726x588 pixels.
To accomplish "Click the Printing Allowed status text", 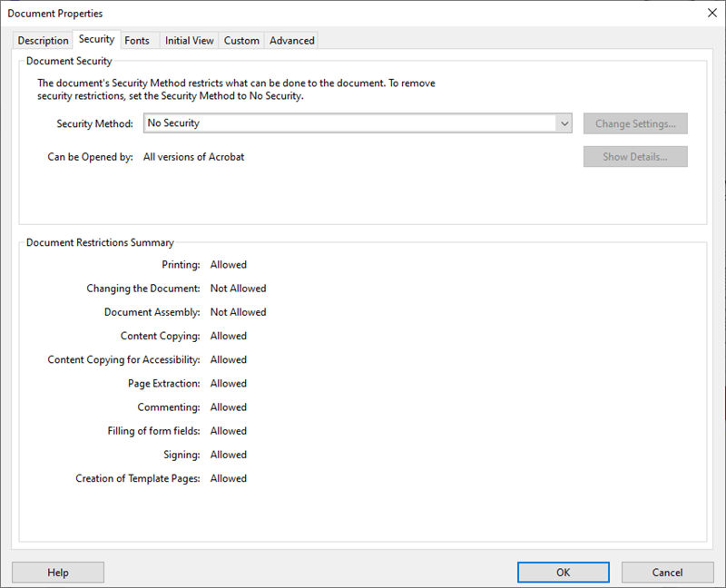I will coord(228,264).
